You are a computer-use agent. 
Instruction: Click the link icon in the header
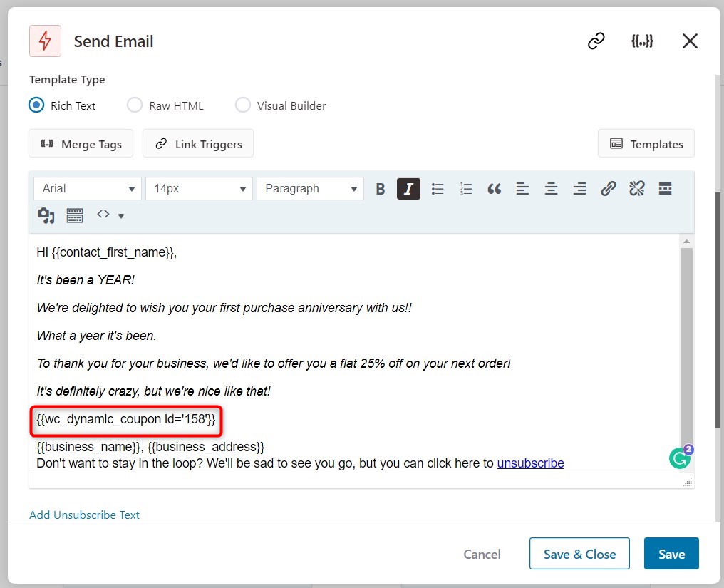596,41
